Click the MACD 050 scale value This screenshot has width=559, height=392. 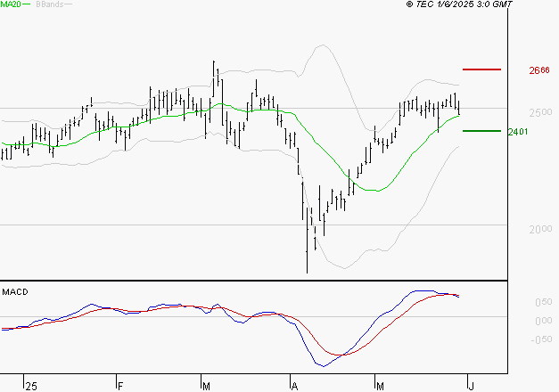543,302
